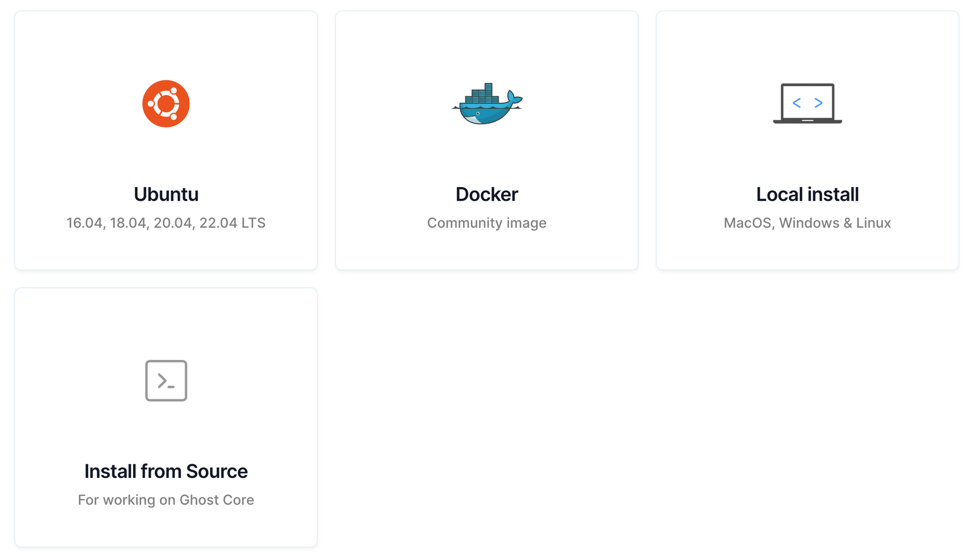This screenshot has width=972, height=560.
Task: Click the "For working on Ghost Core" subtitle
Action: coord(166,500)
